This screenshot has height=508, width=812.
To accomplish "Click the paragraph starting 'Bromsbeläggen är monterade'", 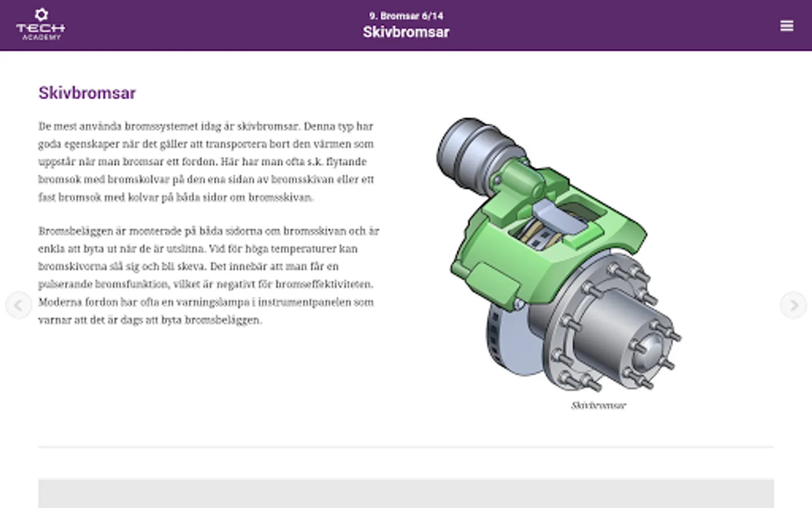I will point(209,275).
